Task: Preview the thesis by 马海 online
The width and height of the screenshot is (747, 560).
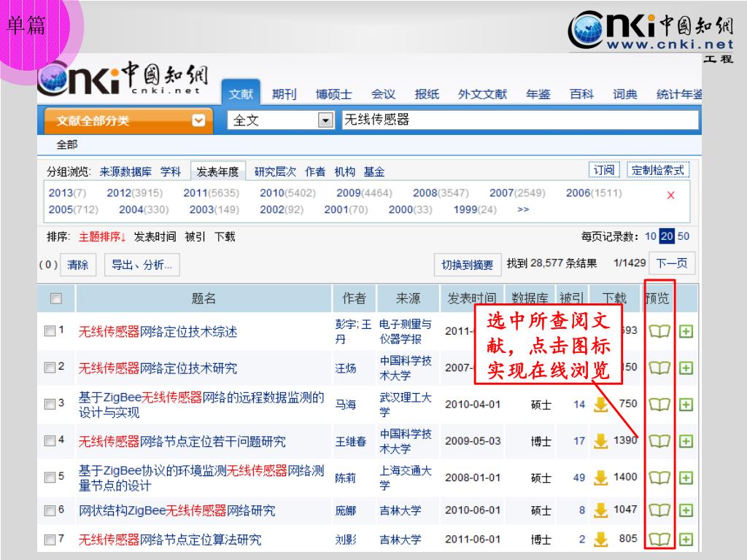Action: tap(659, 404)
